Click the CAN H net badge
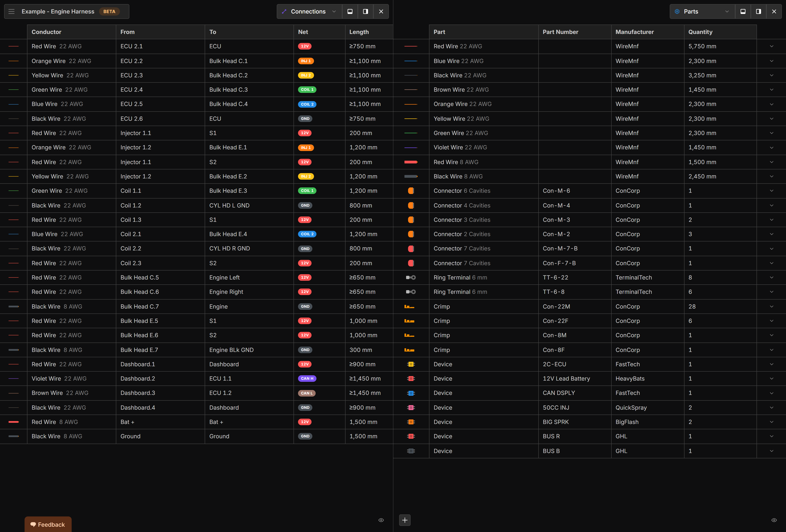 [307, 379]
